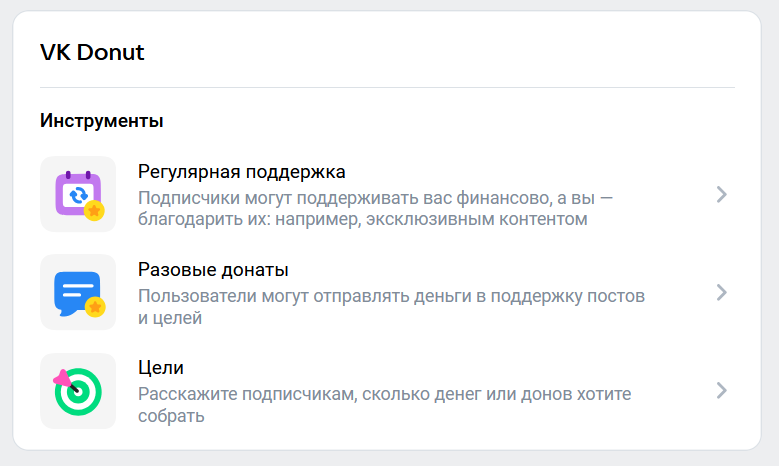Click the Регулярная поддержка calendar icon
779x466 pixels.
coord(76,193)
